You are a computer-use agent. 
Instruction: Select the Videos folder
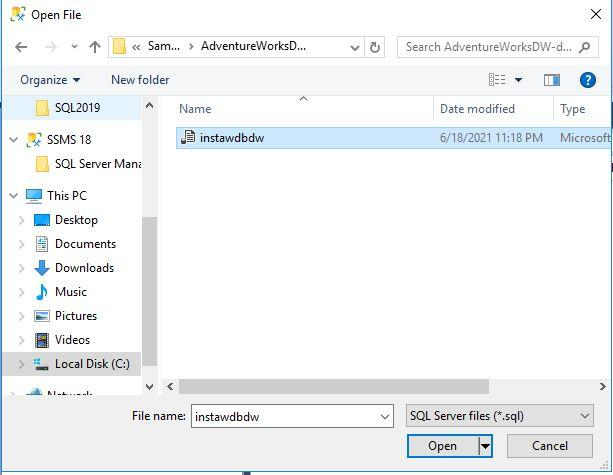(72, 340)
